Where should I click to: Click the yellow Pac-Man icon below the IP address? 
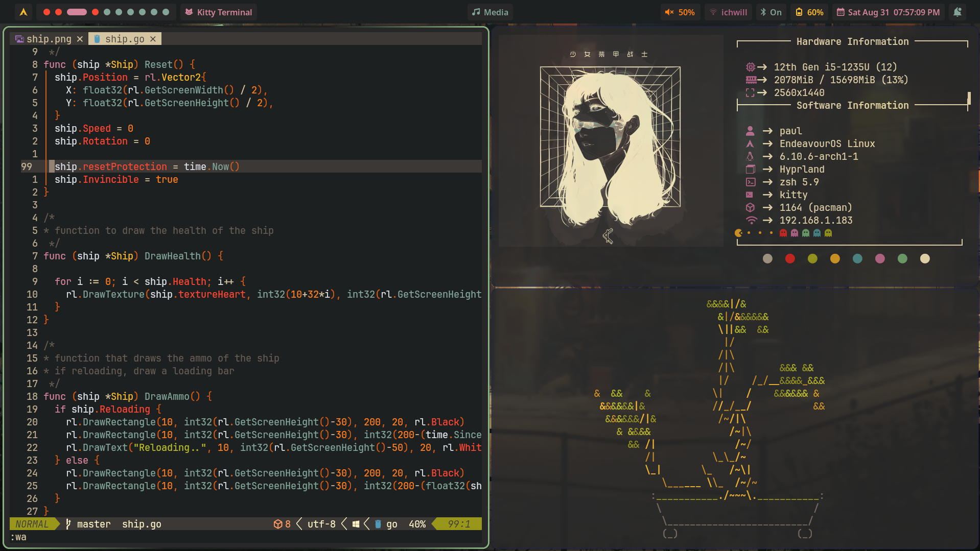coord(738,233)
